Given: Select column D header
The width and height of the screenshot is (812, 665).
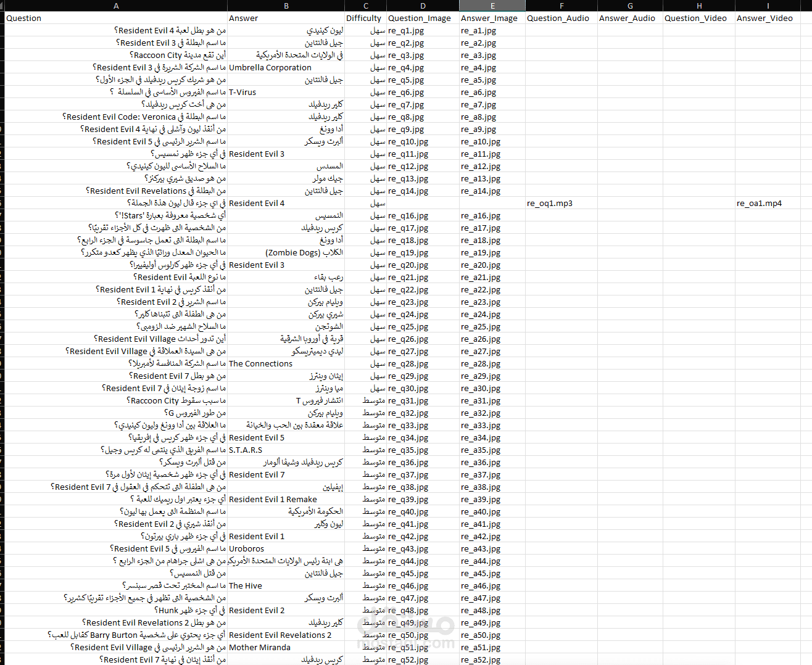Looking at the screenshot, I should tap(423, 6).
